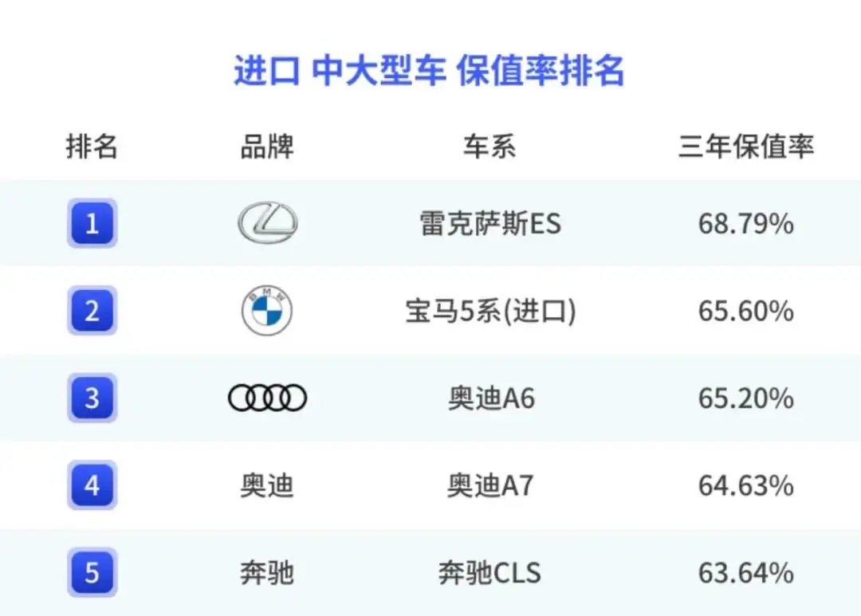Viewport: 861px width, 616px height.
Task: Click the 品牌 column header
Action: click(x=267, y=147)
